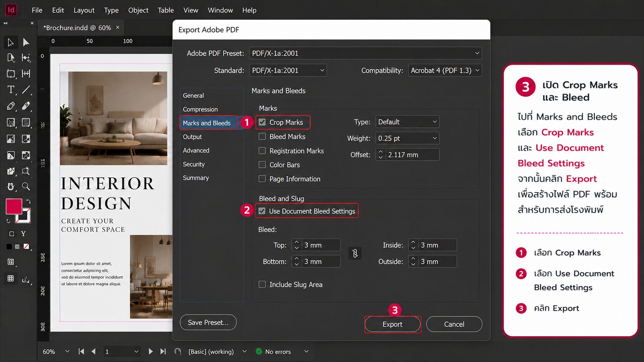Enable the Color Bars checkbox

262,165
